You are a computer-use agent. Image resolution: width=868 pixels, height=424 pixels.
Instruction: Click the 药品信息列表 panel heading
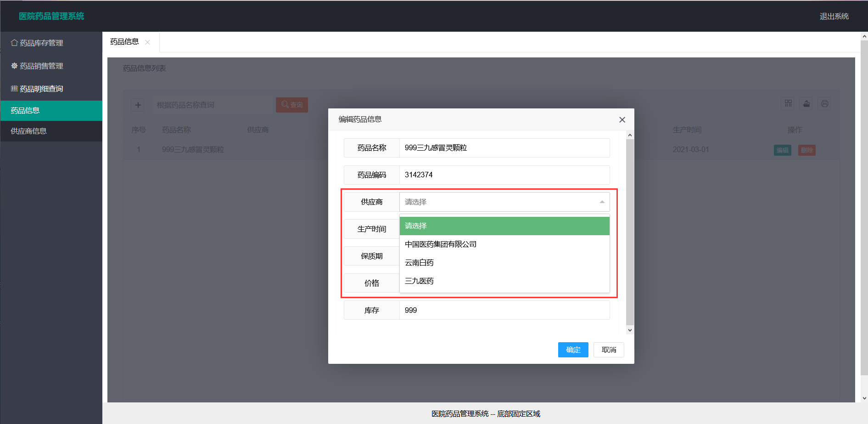(144, 68)
